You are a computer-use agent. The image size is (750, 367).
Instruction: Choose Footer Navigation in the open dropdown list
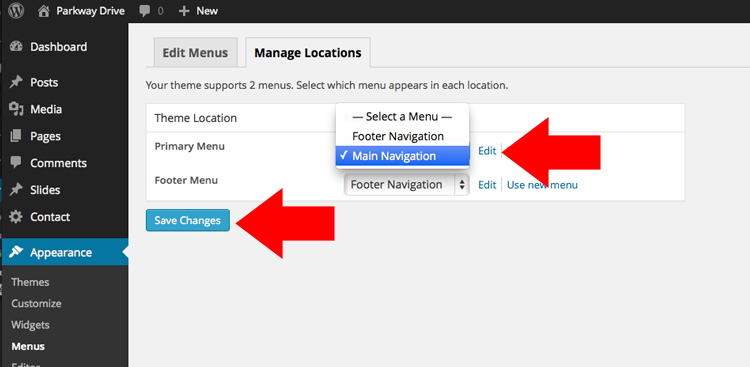402,136
